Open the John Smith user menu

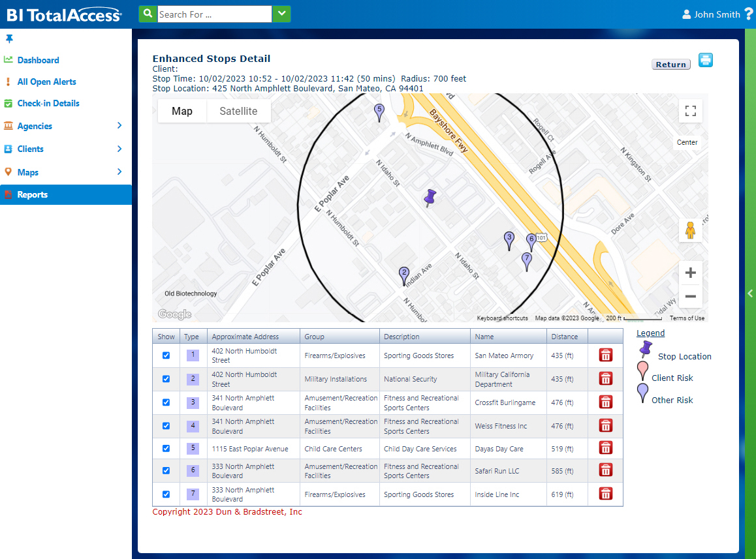[x=711, y=14]
